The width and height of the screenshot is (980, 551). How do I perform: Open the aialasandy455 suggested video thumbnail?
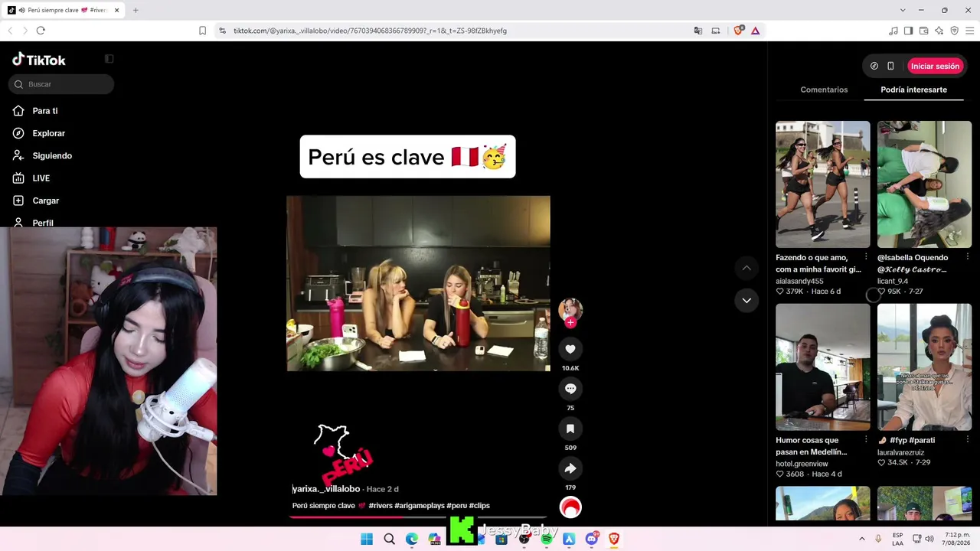[822, 184]
